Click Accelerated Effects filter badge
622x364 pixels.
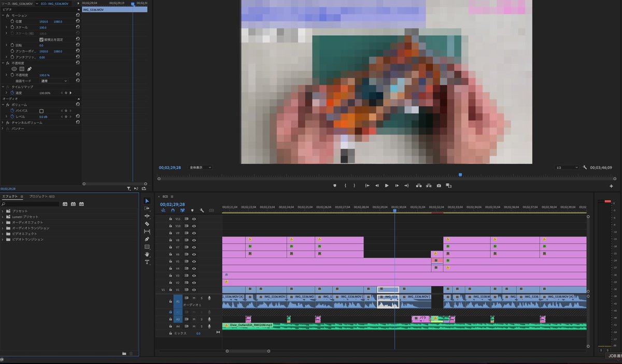(65, 204)
